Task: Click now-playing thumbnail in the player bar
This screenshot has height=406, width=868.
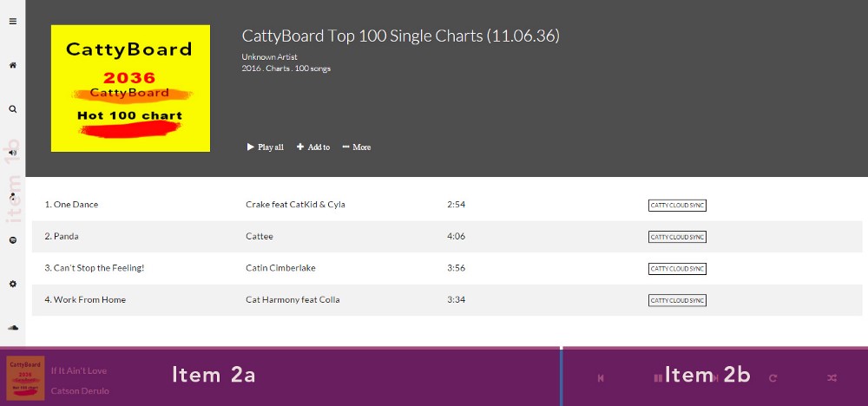Action: tap(25, 377)
